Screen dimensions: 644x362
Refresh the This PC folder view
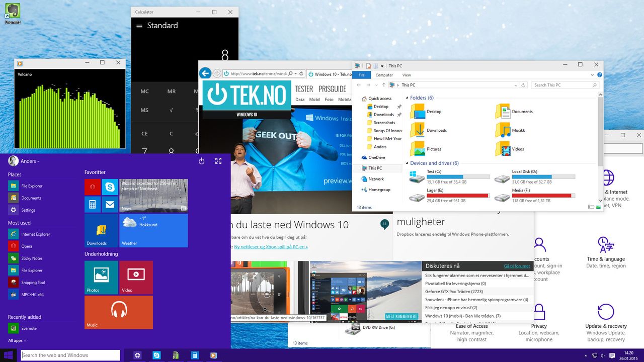click(x=523, y=85)
